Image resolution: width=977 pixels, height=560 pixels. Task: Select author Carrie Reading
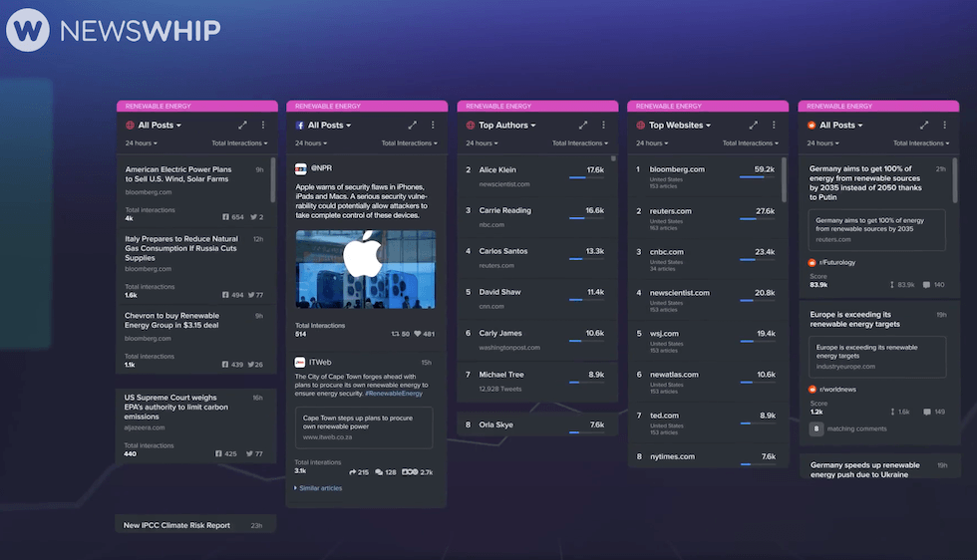505,210
